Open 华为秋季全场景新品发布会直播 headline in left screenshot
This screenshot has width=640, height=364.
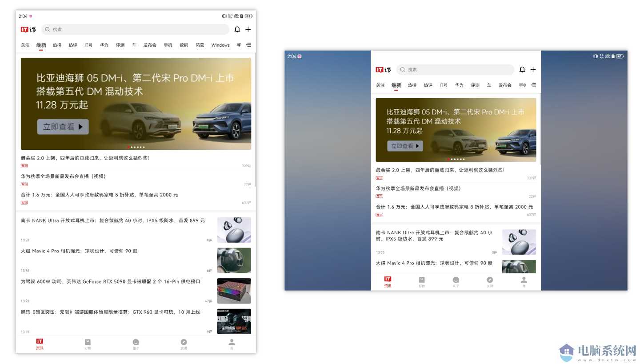point(64,176)
